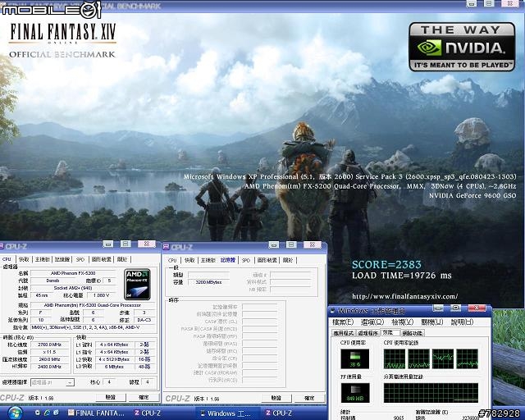This screenshot has width=525, height=420.
Task: Select 圖形裝置 tab in left CPU-Z window
Action: [x=102, y=259]
